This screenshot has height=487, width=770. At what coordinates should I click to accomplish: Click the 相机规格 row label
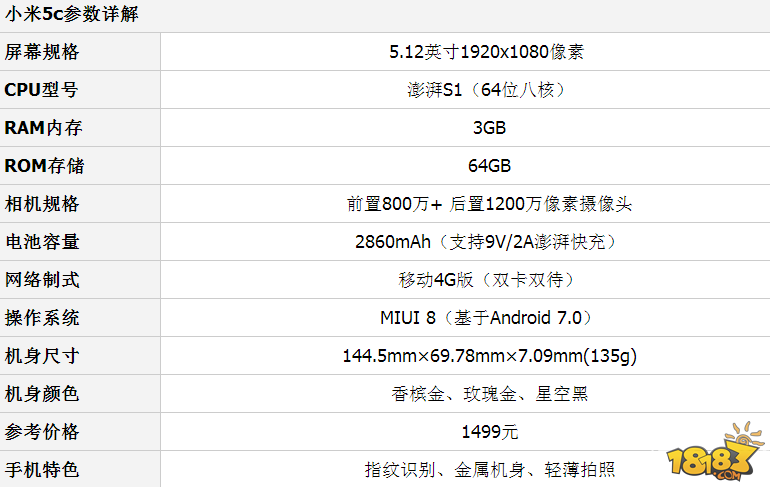pyautogui.click(x=42, y=204)
